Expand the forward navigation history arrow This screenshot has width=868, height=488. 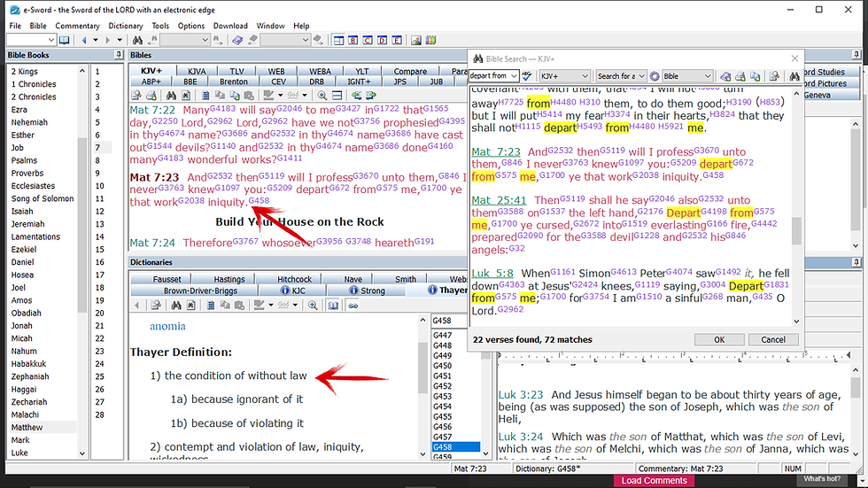click(x=119, y=40)
